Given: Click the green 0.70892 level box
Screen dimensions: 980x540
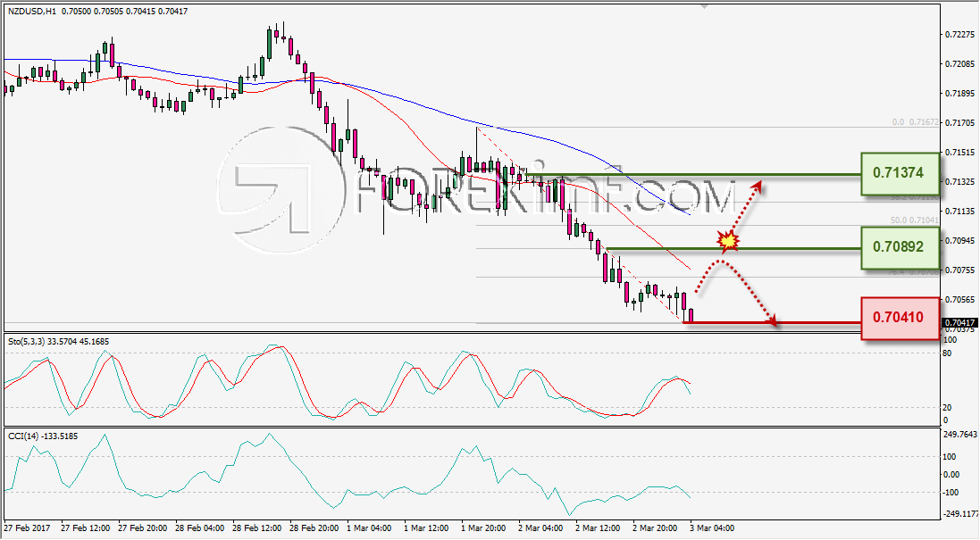Looking at the screenshot, I should click(x=900, y=247).
